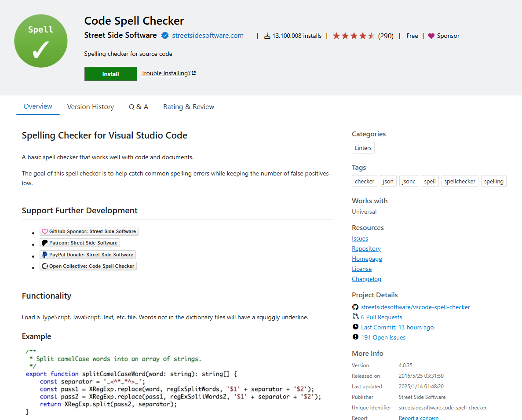Open the License resource link
Screen dimensions: 522x420
(361, 269)
